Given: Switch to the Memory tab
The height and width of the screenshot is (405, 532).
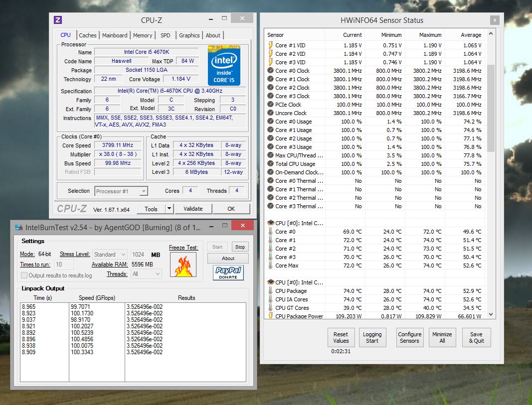Looking at the screenshot, I should coord(143,35).
